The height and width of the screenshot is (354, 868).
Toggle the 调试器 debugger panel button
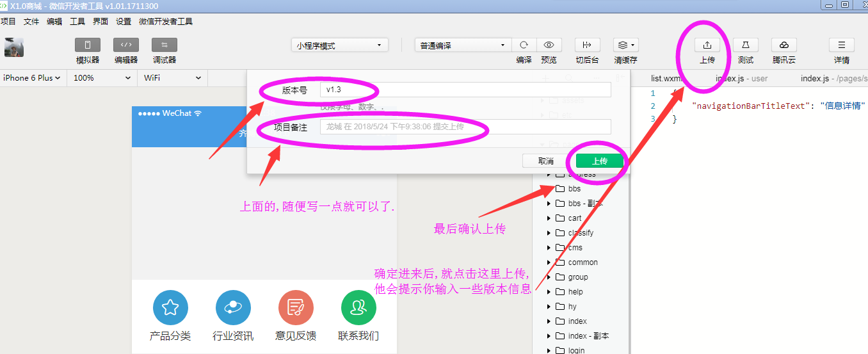pos(165,45)
